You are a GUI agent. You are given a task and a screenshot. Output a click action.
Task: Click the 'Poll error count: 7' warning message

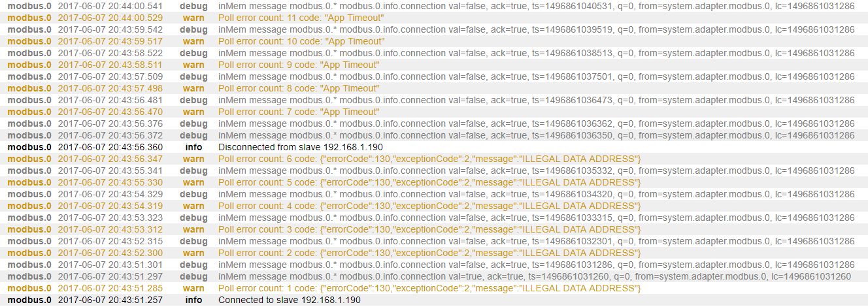pyautogui.click(x=299, y=112)
